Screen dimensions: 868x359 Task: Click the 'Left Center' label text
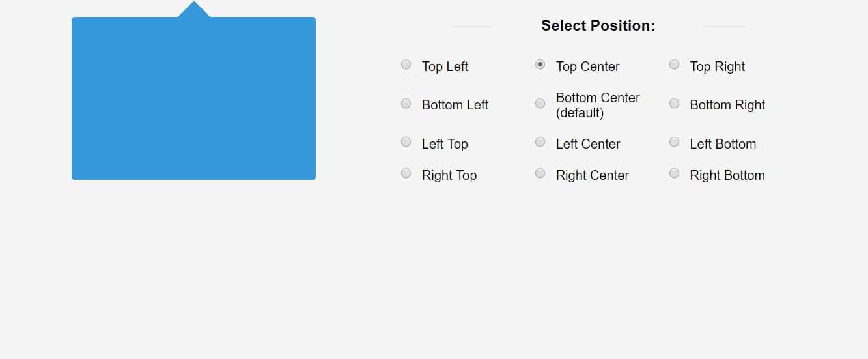click(x=588, y=144)
